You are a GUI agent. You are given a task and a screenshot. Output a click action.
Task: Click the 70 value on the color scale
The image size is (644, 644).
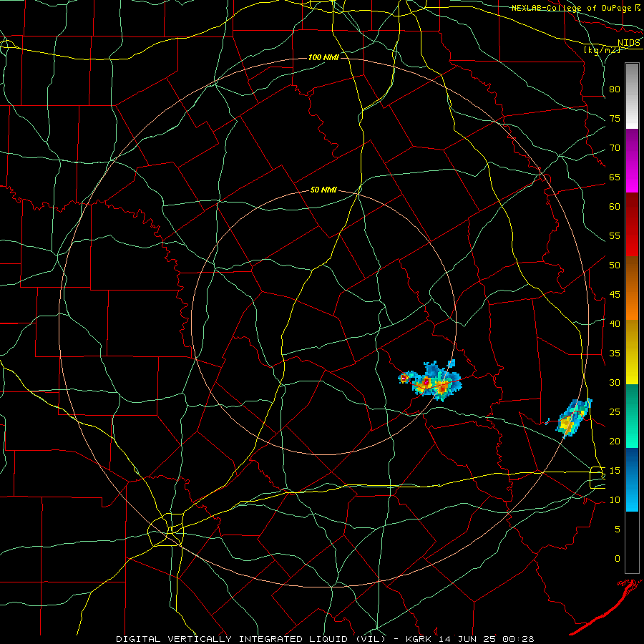pyautogui.click(x=615, y=148)
